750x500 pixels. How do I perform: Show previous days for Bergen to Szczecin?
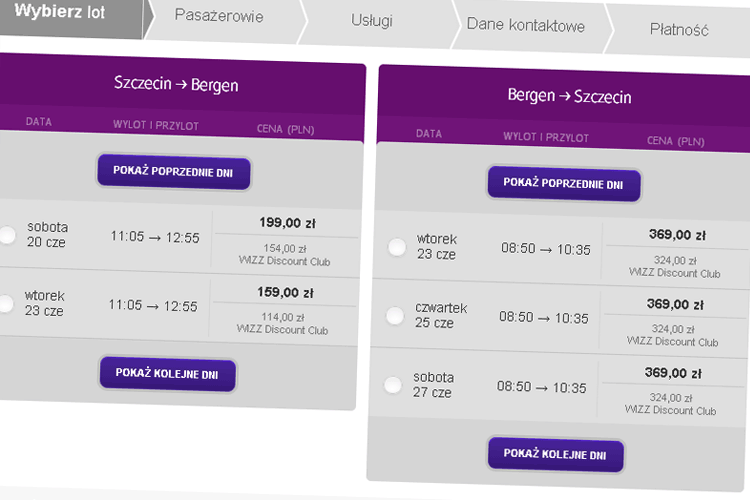564,184
